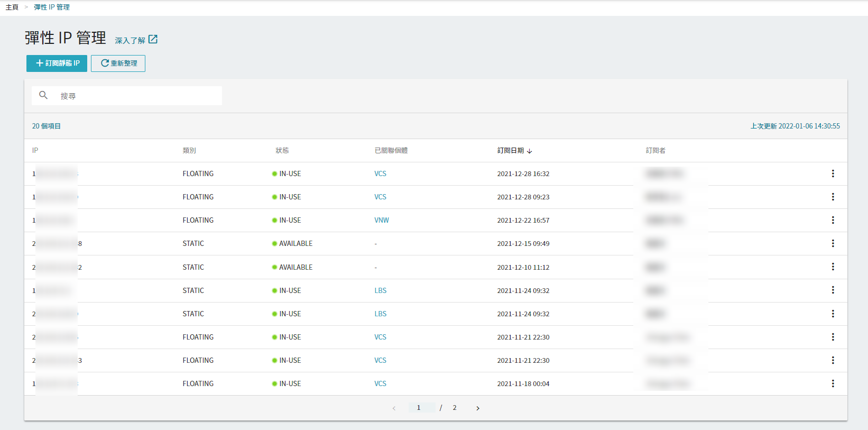The width and height of the screenshot is (868, 430).
Task: Open row menu for 2021-12-22 16:57 entry
Action: 833,220
